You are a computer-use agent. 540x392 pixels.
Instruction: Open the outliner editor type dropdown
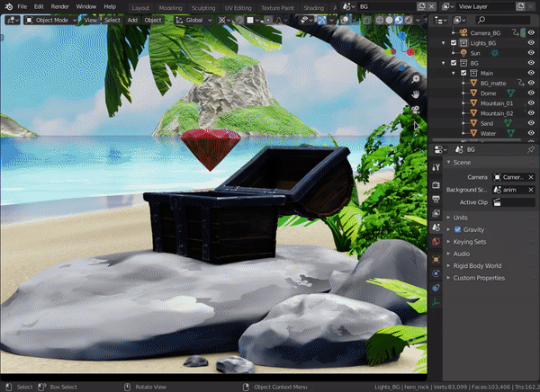(x=440, y=21)
